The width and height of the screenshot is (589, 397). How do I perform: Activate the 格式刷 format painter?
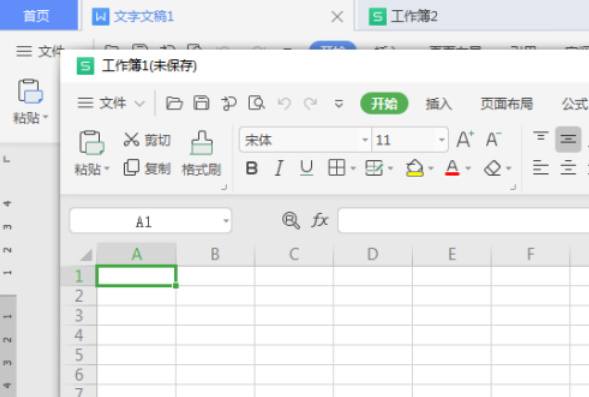pyautogui.click(x=201, y=153)
